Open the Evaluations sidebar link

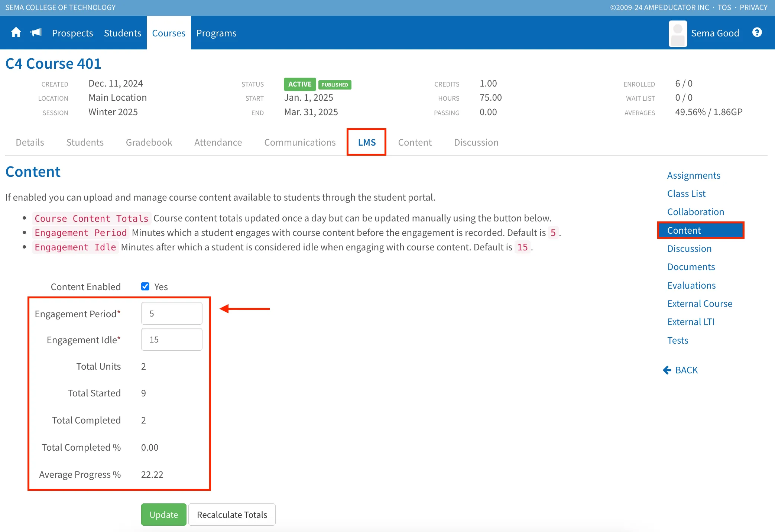(691, 285)
